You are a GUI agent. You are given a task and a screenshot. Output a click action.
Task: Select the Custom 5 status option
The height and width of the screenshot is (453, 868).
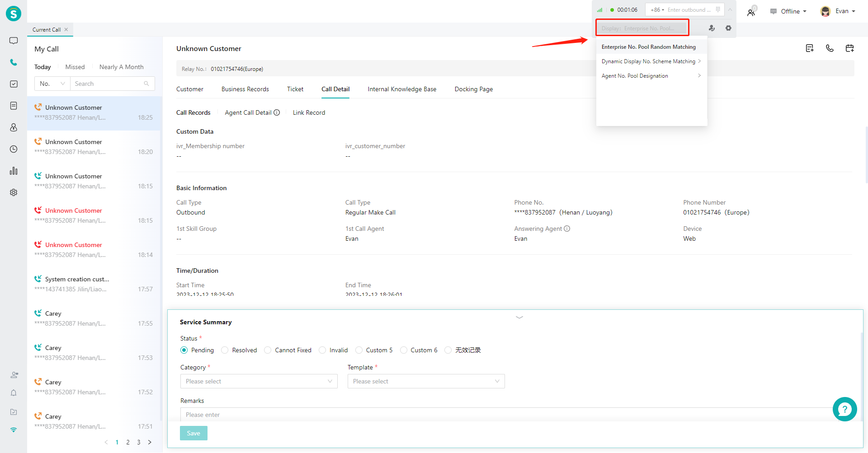coord(359,350)
